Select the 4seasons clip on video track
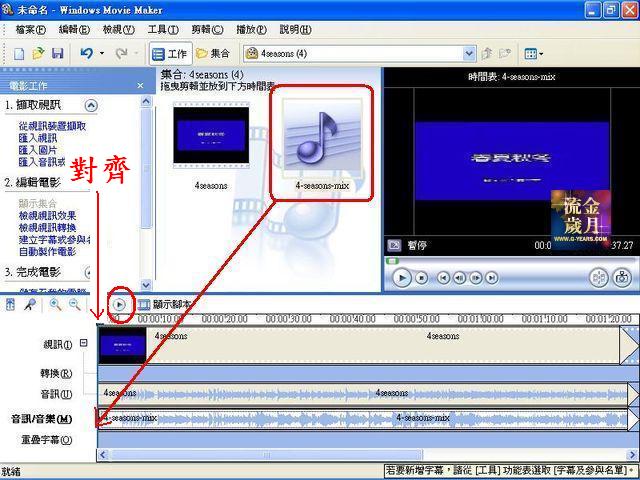Viewport: 640px width, 480px height. coord(359,345)
